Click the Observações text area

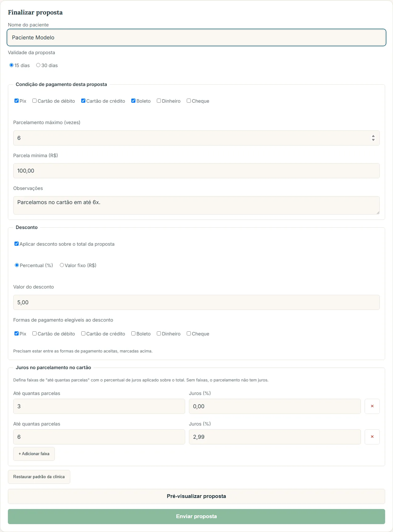click(196, 205)
